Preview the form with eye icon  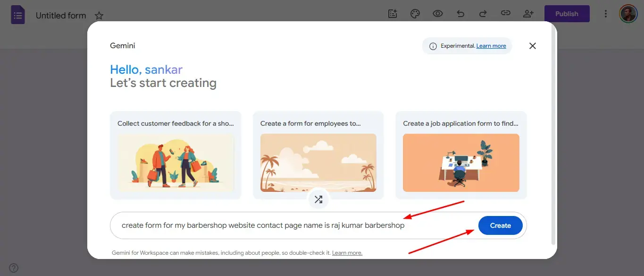(x=438, y=14)
